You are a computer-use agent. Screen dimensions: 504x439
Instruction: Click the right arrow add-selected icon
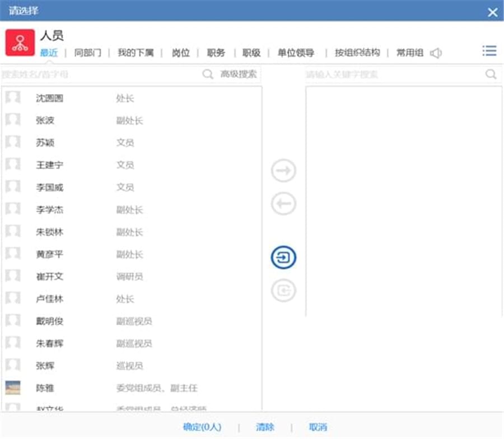(x=283, y=171)
